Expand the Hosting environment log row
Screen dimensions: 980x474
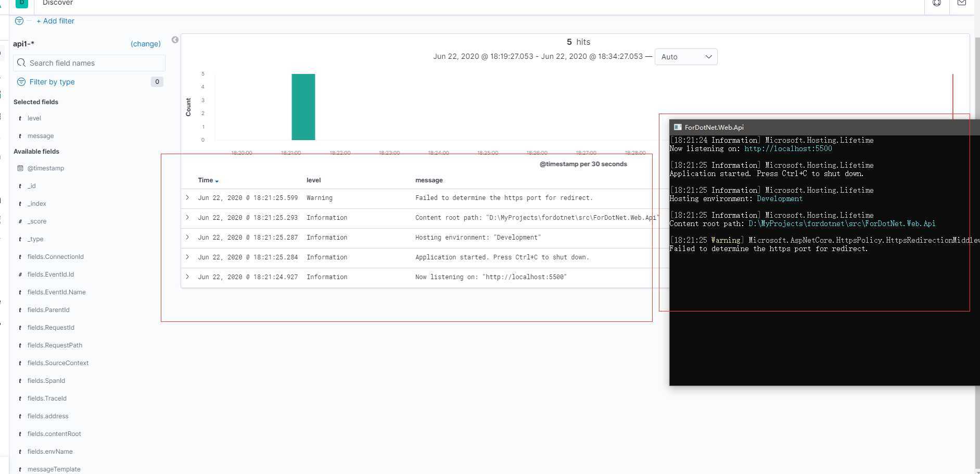point(187,238)
